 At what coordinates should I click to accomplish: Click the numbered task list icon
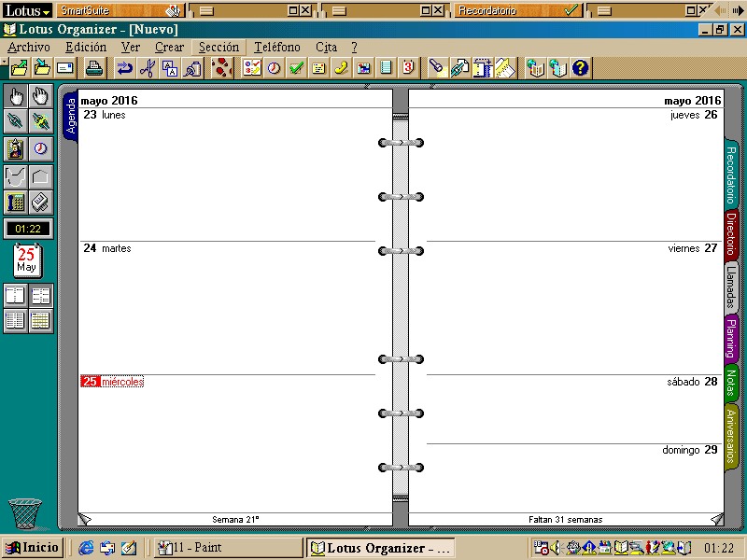point(251,67)
